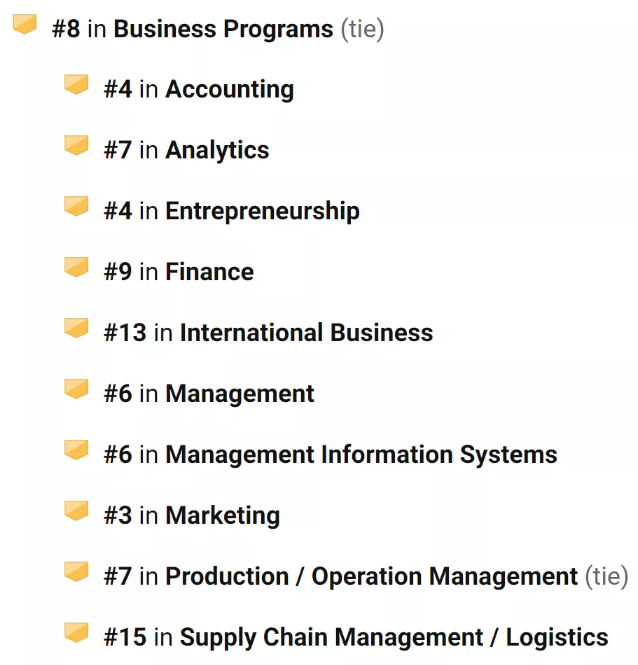Select the Analytics ranking entry

coord(187,150)
